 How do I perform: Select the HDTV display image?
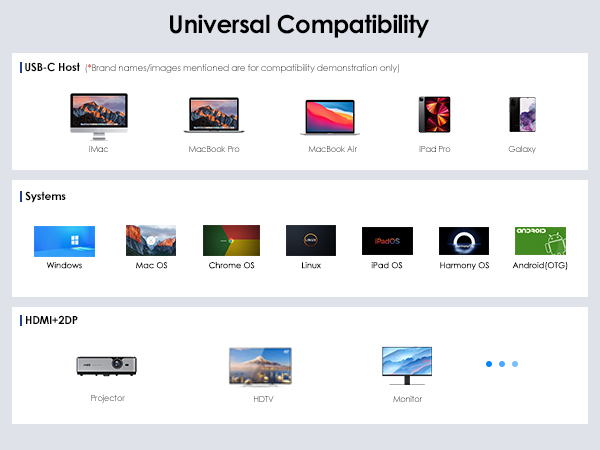[262, 366]
